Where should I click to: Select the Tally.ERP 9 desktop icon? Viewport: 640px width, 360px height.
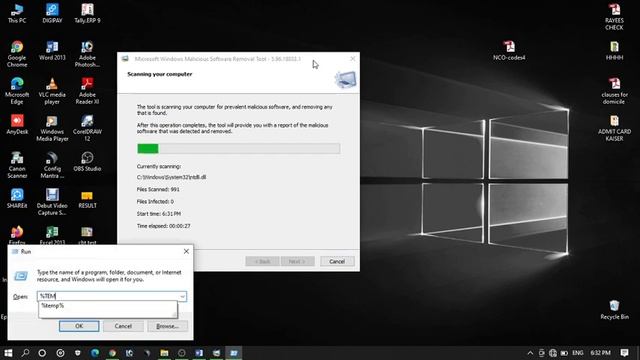pyautogui.click(x=87, y=13)
